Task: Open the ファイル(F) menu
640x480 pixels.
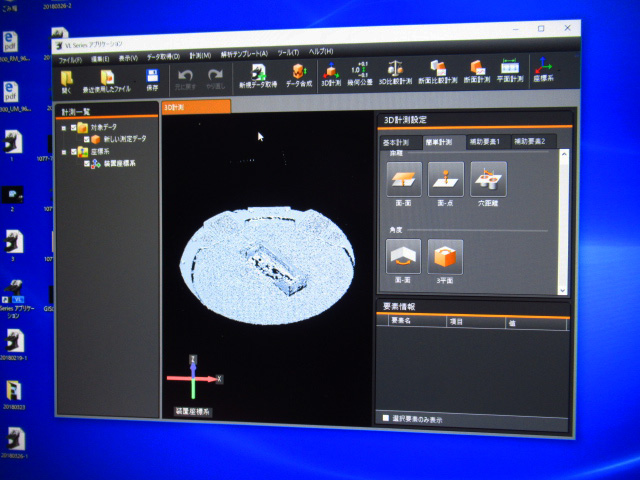Action: [70, 60]
